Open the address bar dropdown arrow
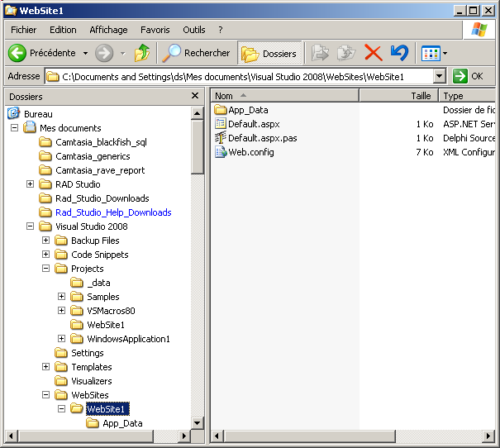Screen dimensions: 500x448 439,76
